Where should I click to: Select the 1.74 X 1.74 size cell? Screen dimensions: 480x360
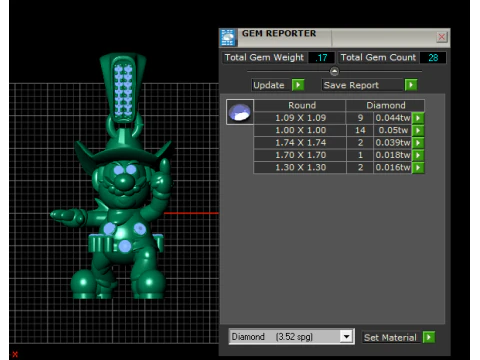coord(300,143)
